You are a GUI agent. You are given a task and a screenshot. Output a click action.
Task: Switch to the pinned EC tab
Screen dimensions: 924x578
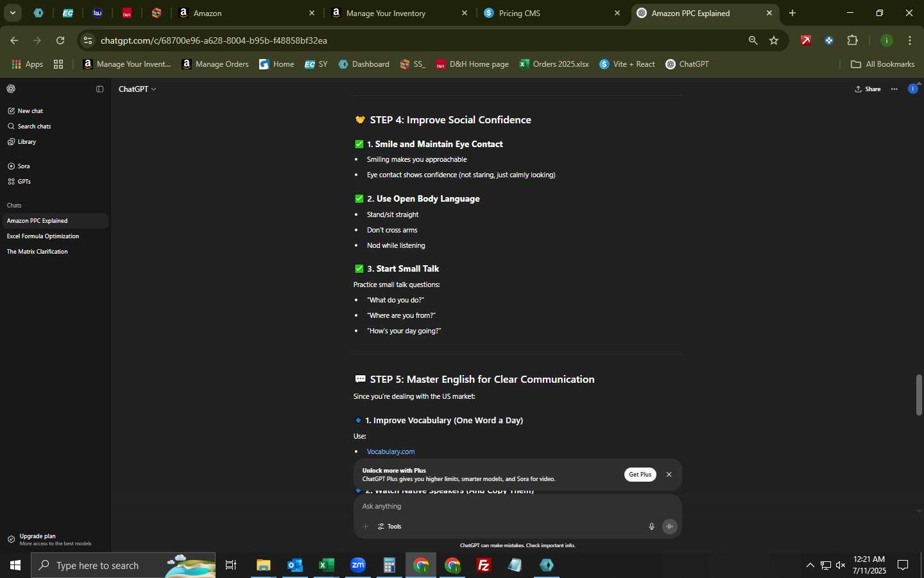tap(68, 13)
